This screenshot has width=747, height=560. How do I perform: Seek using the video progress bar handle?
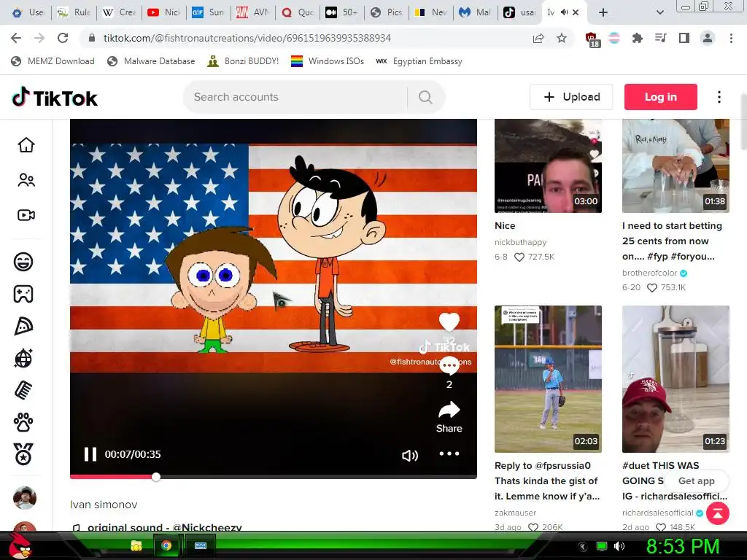[156, 477]
